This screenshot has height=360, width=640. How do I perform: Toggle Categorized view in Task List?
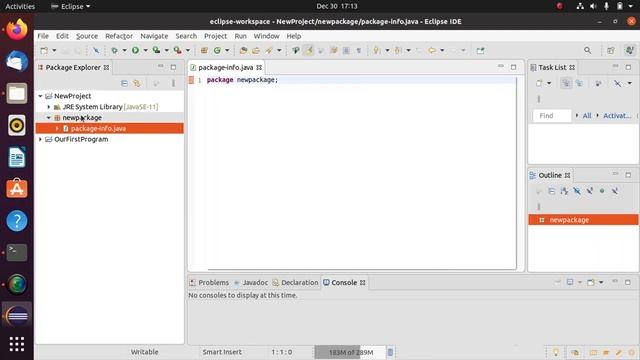click(x=566, y=83)
